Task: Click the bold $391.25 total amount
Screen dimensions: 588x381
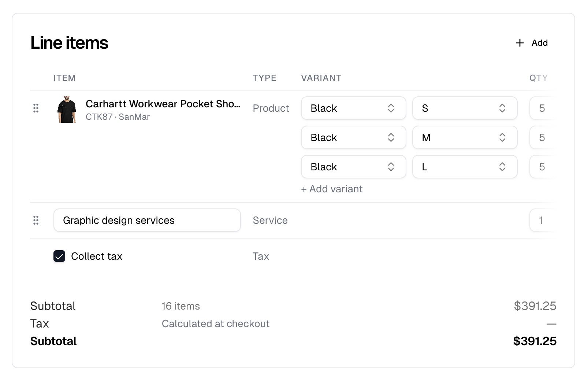Action: pyautogui.click(x=535, y=341)
